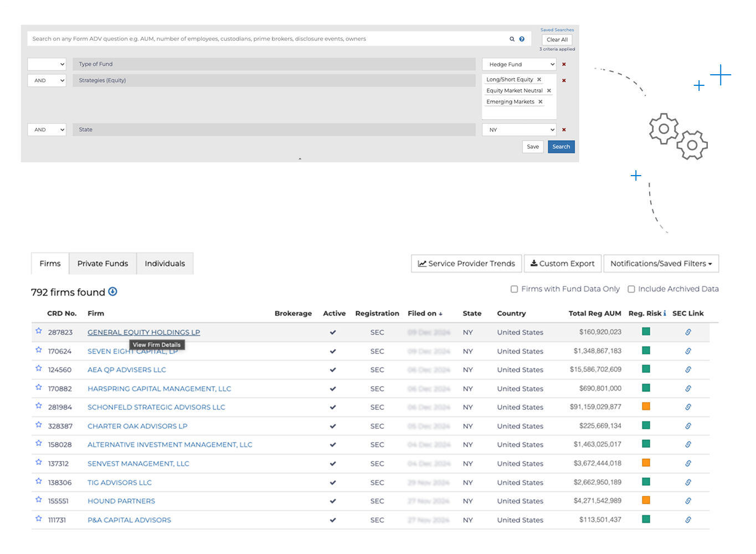Viewport: 756px width, 554px height.
Task: Enable Firms with Fund Data Only
Action: tap(514, 289)
